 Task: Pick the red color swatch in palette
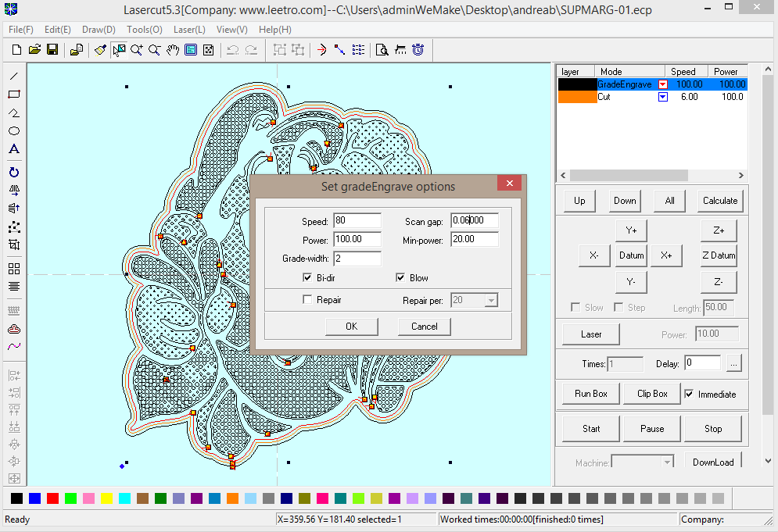(52, 498)
